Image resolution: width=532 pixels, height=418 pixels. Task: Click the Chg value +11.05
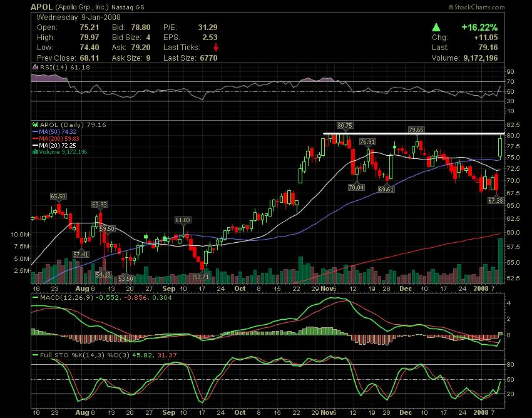(486, 38)
